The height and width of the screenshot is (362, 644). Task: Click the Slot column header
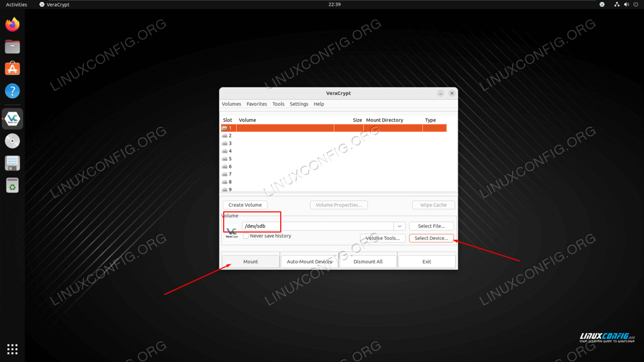point(229,120)
